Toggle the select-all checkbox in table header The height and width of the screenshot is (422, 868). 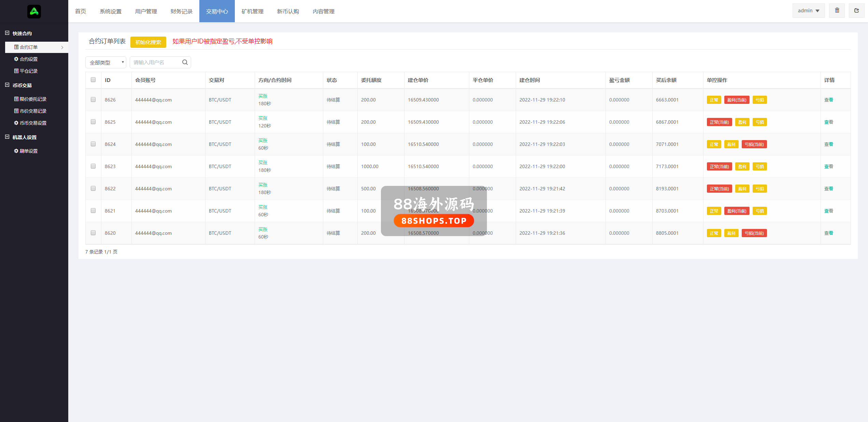(x=93, y=80)
